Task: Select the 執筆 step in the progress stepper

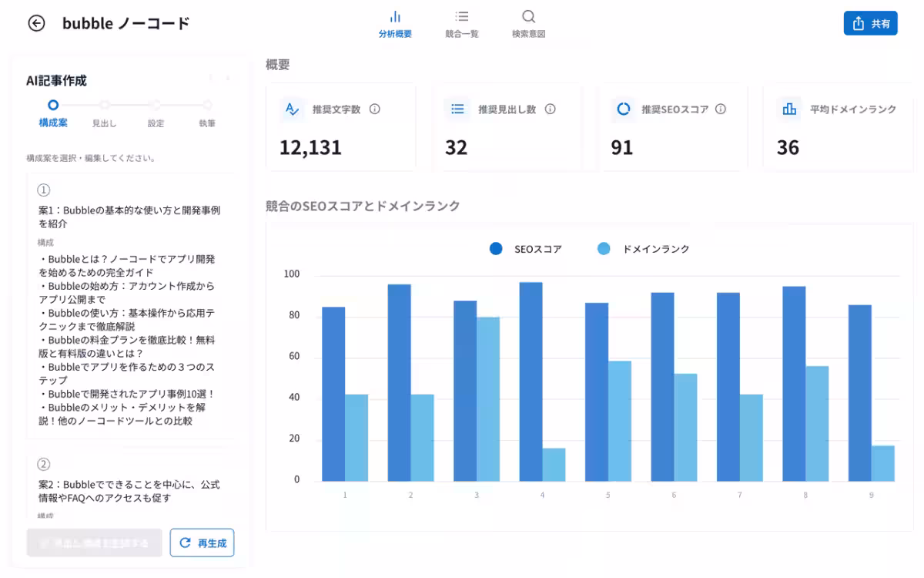Action: point(206,106)
